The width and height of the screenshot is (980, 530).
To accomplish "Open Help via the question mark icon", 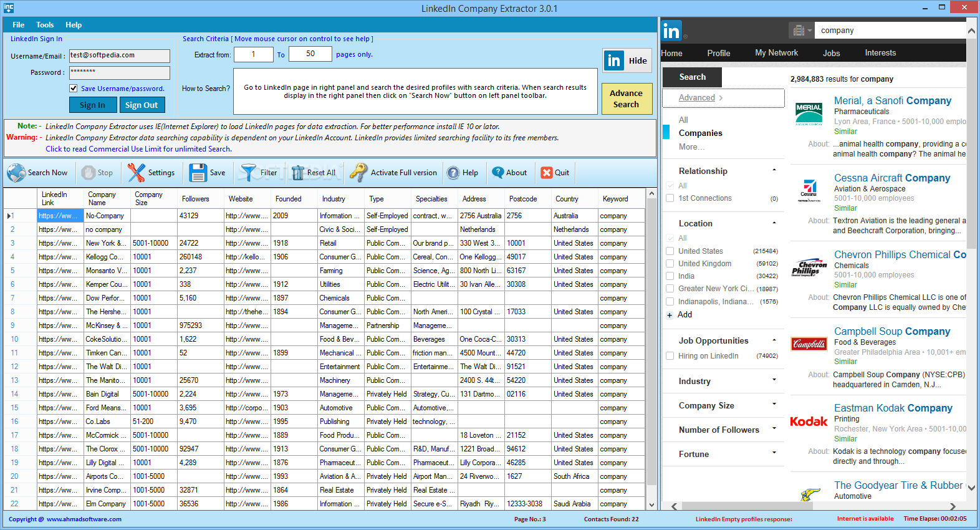I will [x=453, y=173].
